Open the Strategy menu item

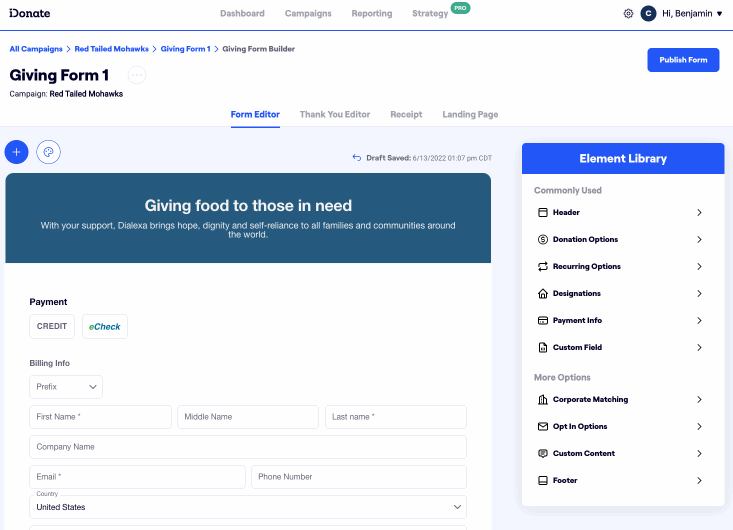coord(430,14)
